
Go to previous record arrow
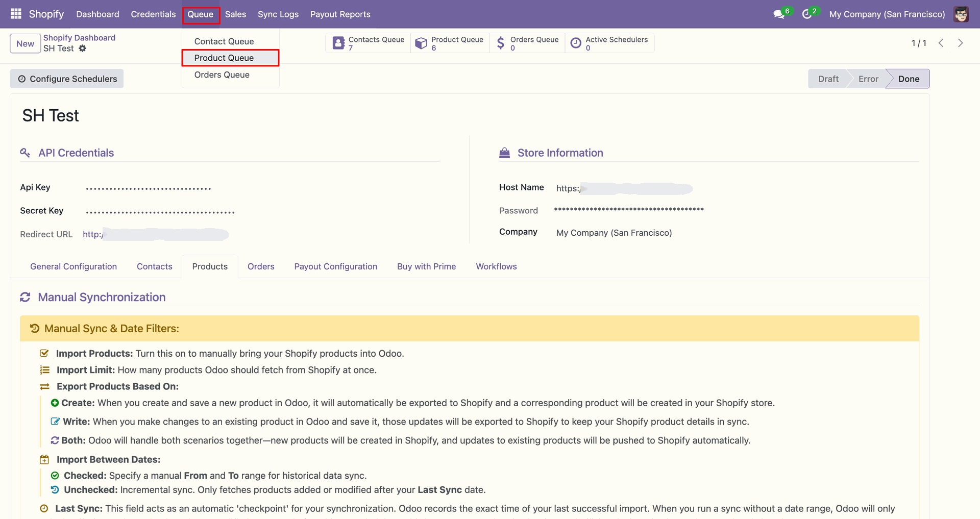point(941,43)
